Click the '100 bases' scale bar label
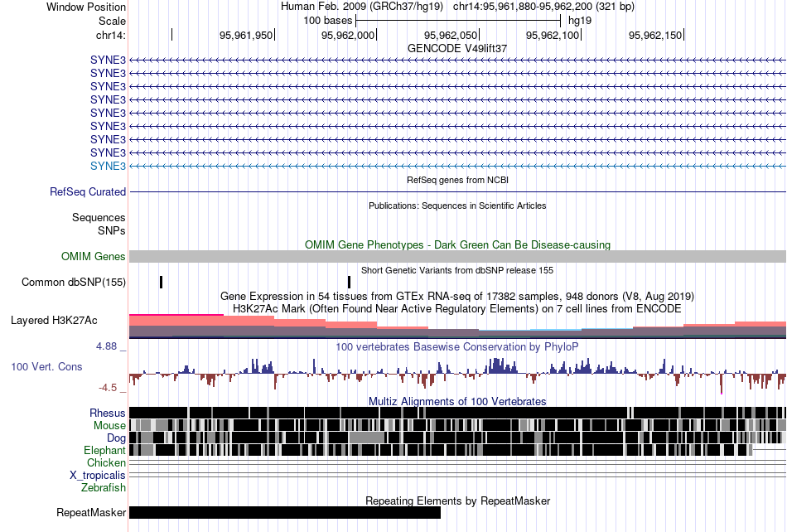 pos(327,21)
